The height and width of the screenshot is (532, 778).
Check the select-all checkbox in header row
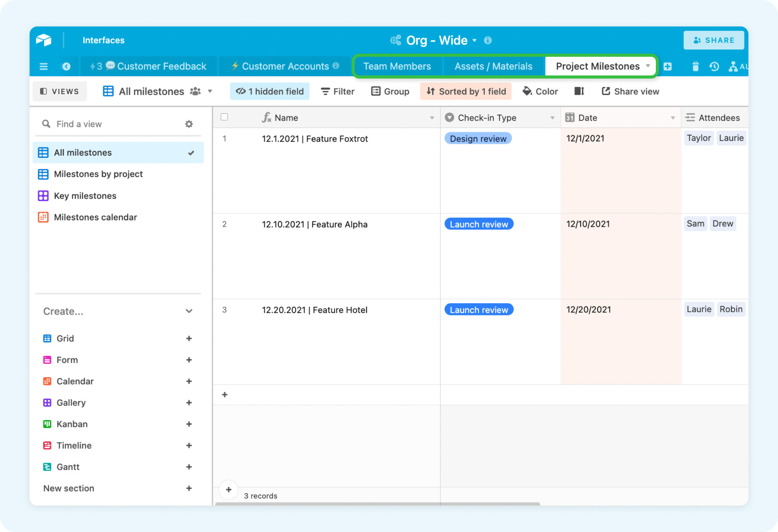click(x=224, y=117)
